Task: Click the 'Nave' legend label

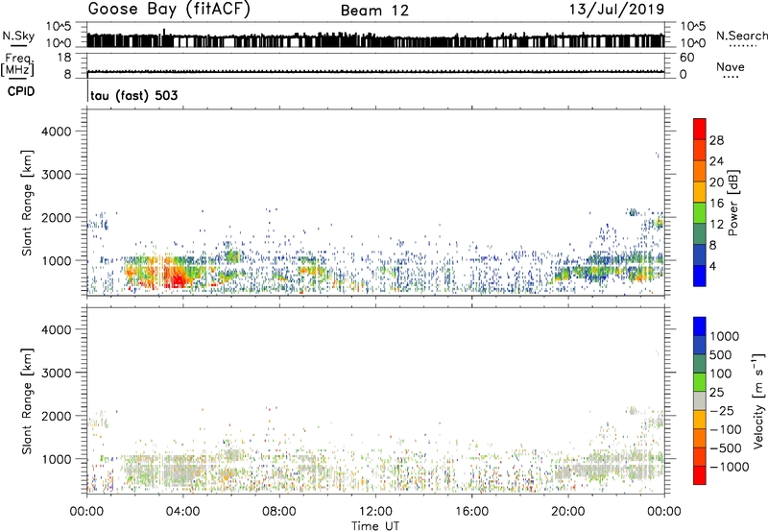Action: (731, 67)
